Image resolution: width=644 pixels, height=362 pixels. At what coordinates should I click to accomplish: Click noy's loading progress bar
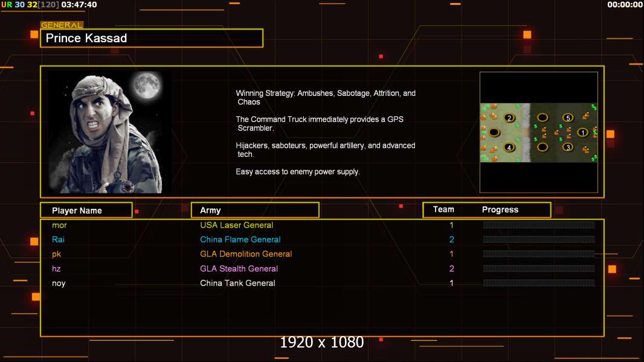[x=539, y=283]
